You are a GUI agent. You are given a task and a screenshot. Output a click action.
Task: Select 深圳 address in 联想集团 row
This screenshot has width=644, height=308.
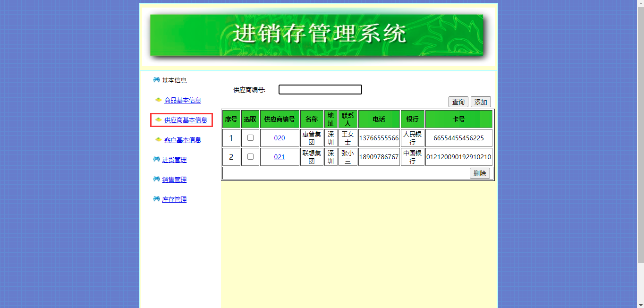[x=330, y=157]
